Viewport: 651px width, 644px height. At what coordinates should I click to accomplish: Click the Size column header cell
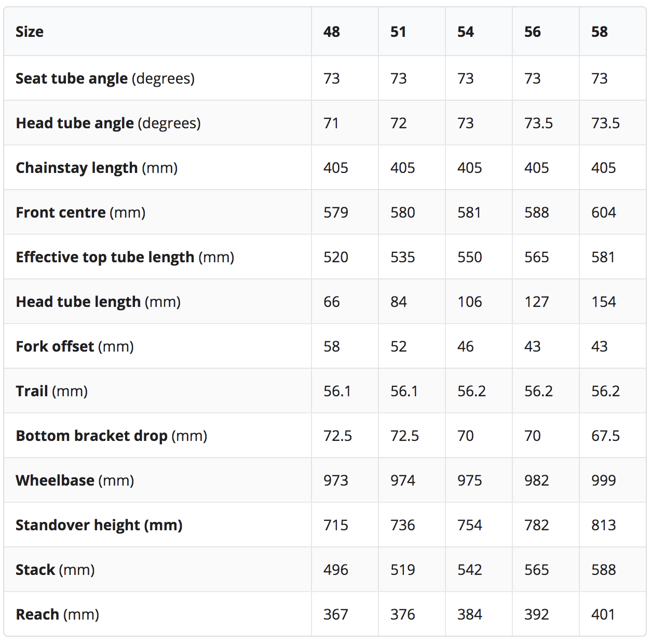(30, 32)
